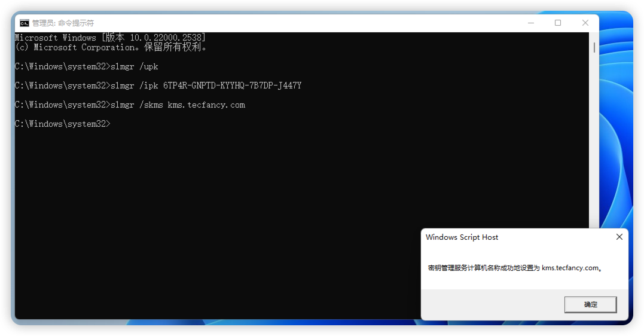
Task: Click the Command Prompt vertical scrollbar thumb
Action: (x=594, y=47)
